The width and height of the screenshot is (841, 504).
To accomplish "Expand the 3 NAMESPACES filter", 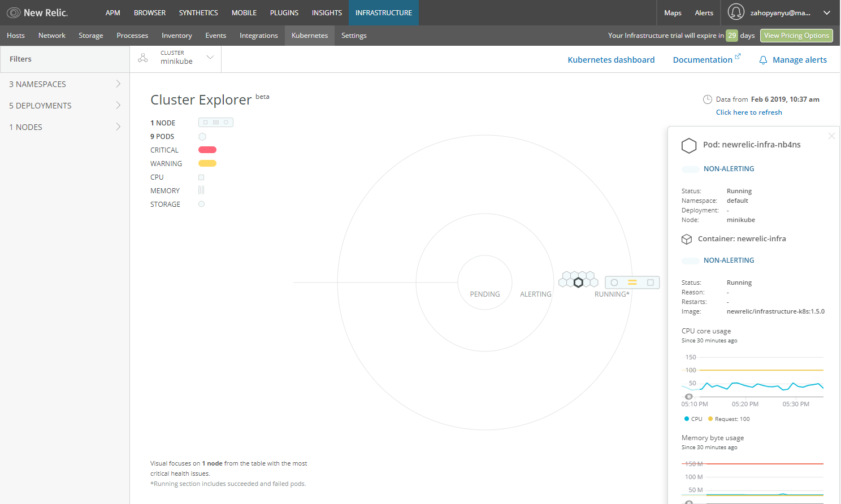I will 65,84.
